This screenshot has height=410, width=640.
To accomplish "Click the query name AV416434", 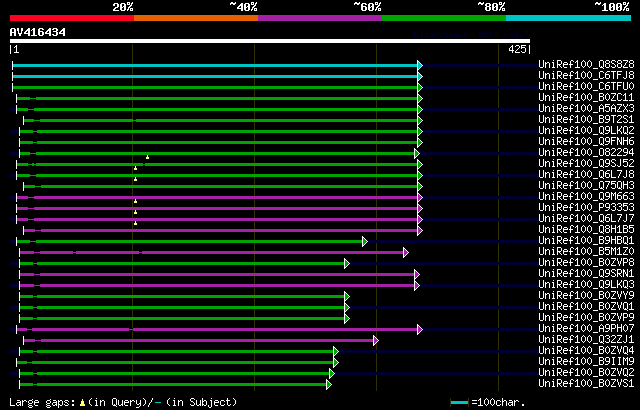I will point(38,32).
